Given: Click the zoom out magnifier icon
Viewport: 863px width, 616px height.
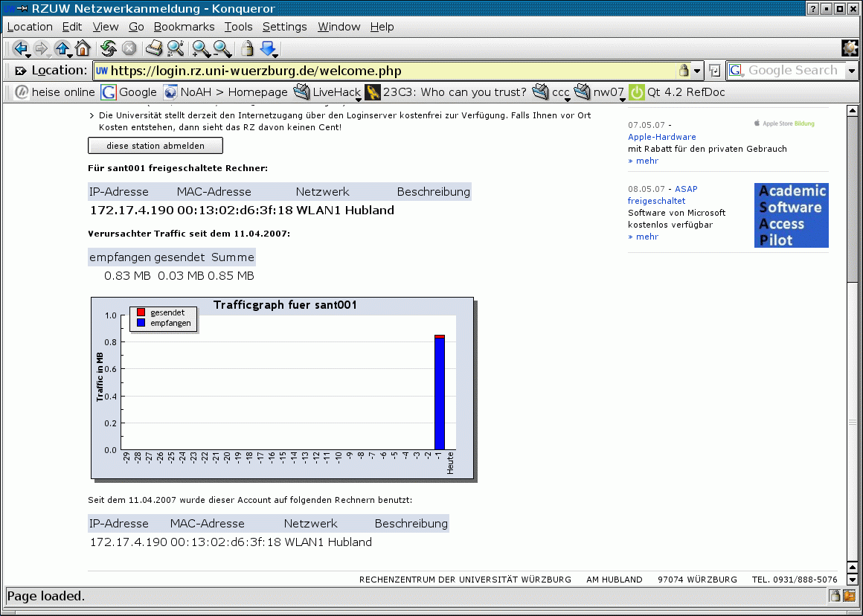Looking at the screenshot, I should pos(222,48).
